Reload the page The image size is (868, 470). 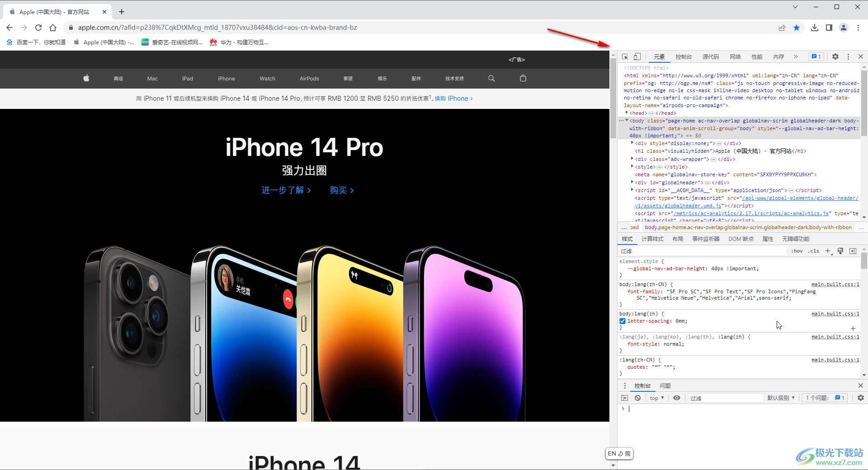[x=38, y=28]
